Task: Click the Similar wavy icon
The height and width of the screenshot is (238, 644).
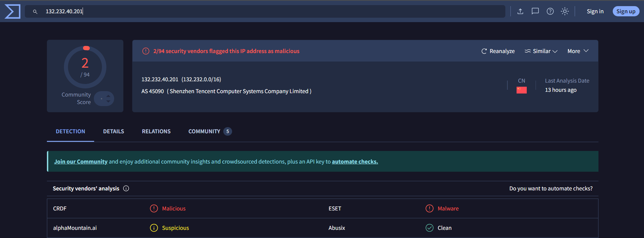Action: click(527, 51)
